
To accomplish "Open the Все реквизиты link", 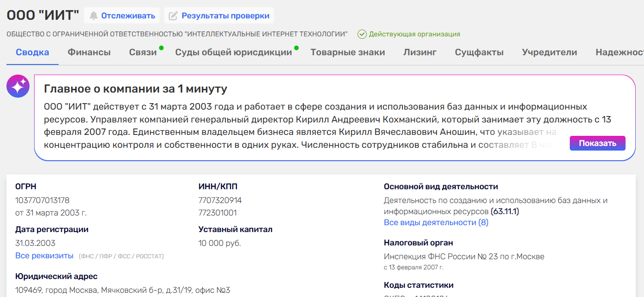I will [x=44, y=256].
